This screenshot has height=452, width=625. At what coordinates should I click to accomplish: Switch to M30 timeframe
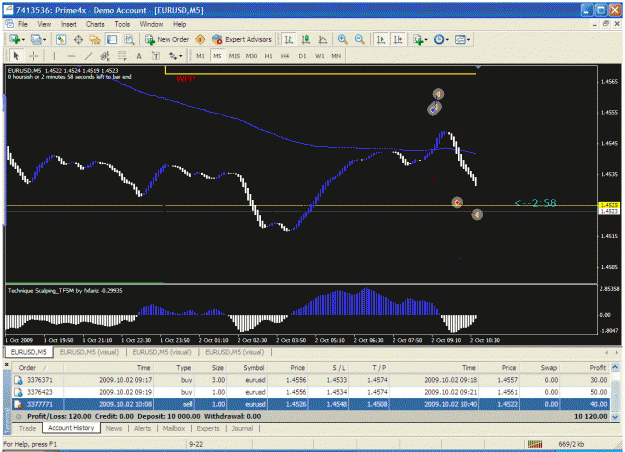tap(251, 56)
